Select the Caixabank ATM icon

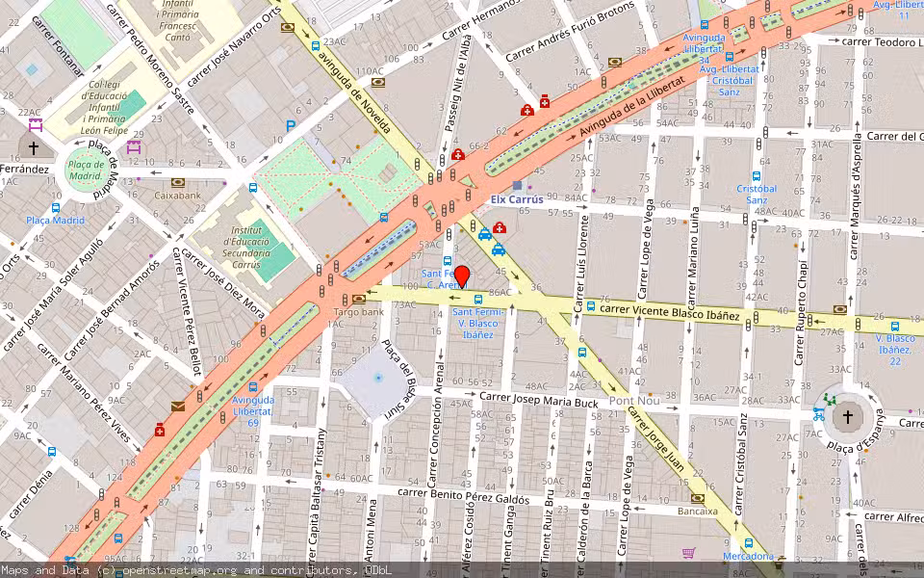[178, 182]
